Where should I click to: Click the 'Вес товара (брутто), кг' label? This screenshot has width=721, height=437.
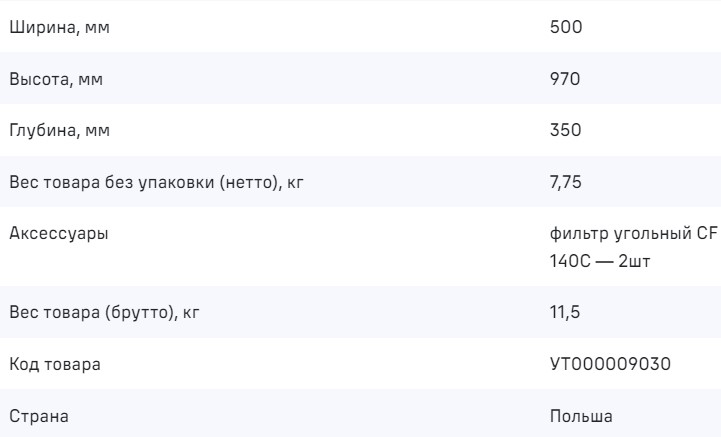tap(98, 313)
